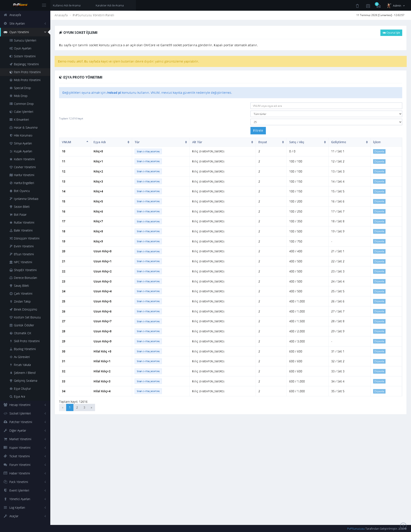The width and height of the screenshot is (411, 532).
Task: Click the Skill Proto Yönetimi bolt icon
Action: 11,341
